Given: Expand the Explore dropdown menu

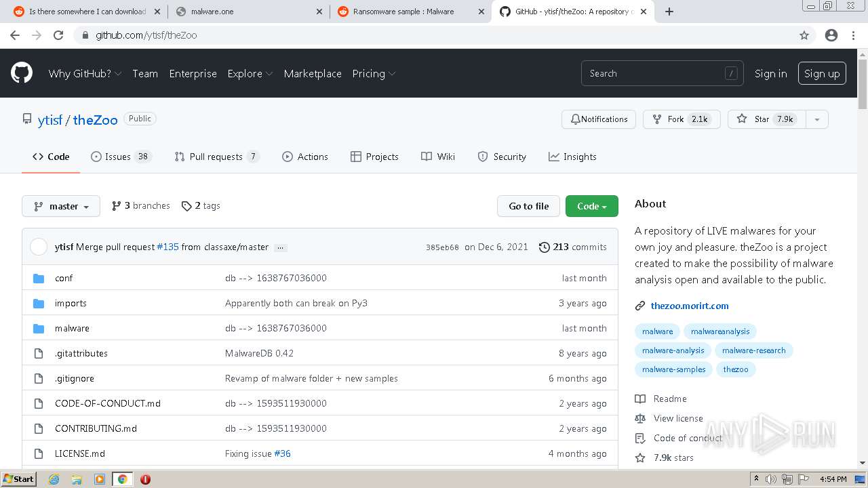Looking at the screenshot, I should [x=250, y=73].
